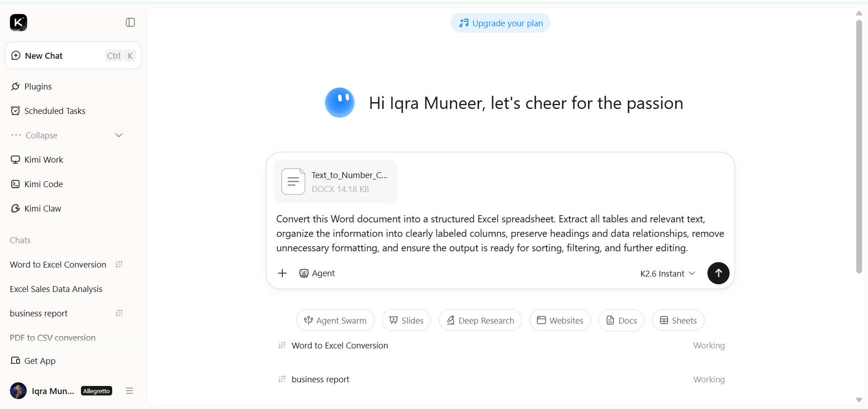Toggle the sidebar panel icon
Screen dimensions: 868x409
130,22
